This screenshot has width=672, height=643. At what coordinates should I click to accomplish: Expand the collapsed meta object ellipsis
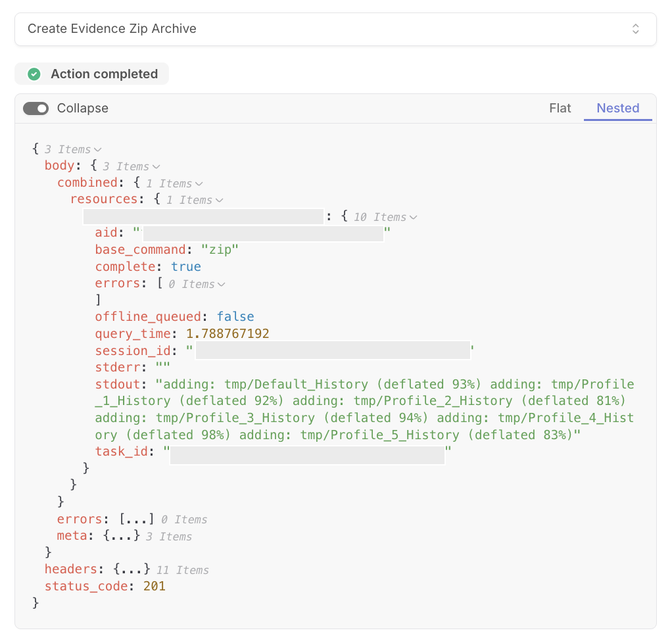(x=122, y=536)
